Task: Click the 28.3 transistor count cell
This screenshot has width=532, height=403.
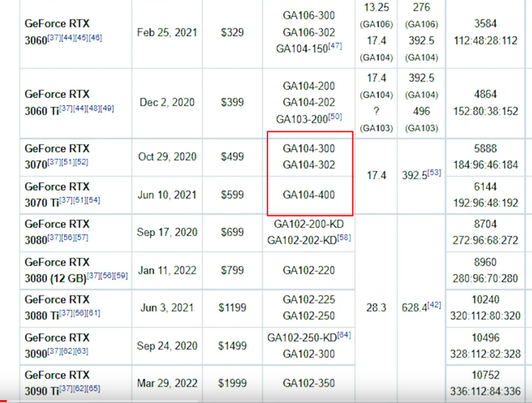Action: pos(376,308)
